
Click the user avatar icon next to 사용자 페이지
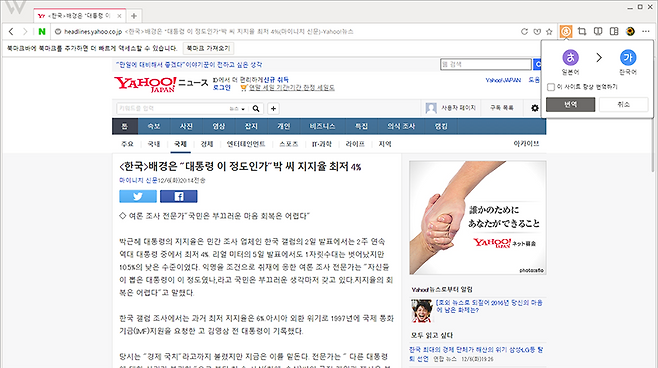click(431, 108)
